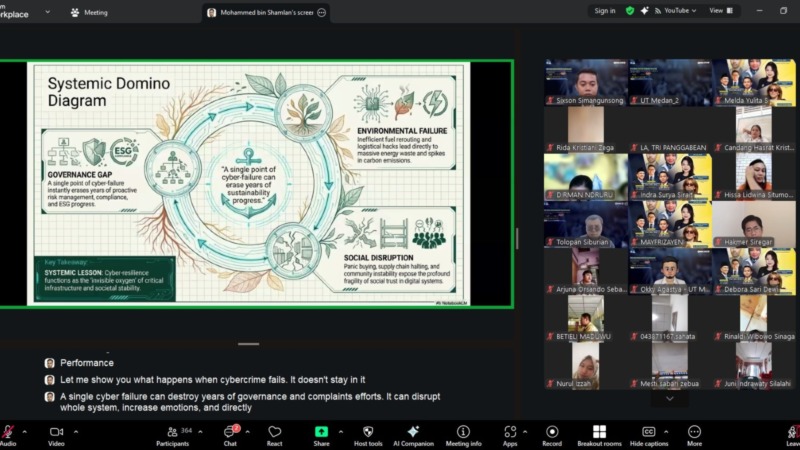Expand video gallery with the down chevron
Screen dimensions: 800x450
pyautogui.click(x=669, y=398)
